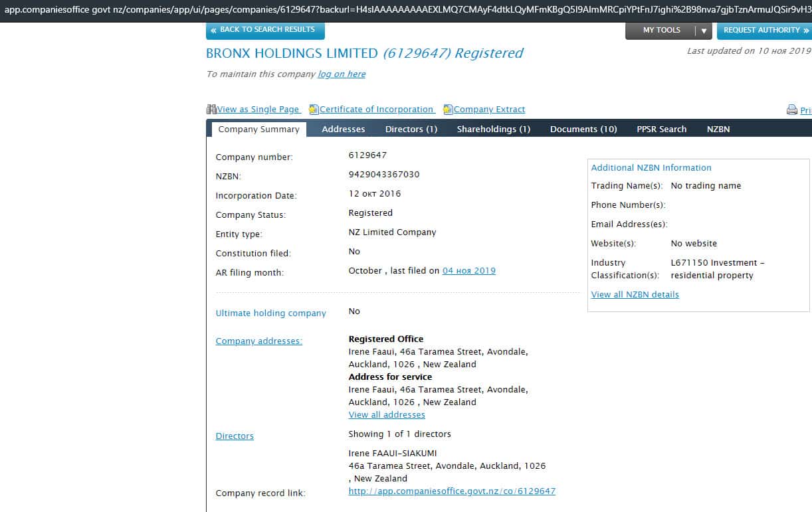Open the company record URL link
812x512 pixels.
[x=452, y=491]
